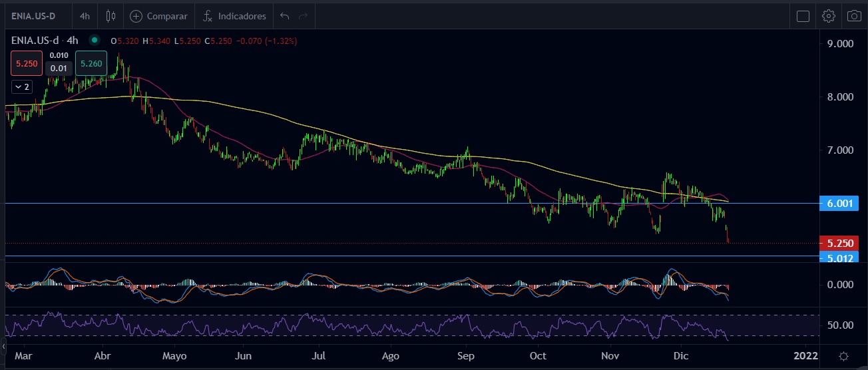Screen dimensions: 868x370
Task: Open time axis settings gear in corner
Action: coord(843,356)
